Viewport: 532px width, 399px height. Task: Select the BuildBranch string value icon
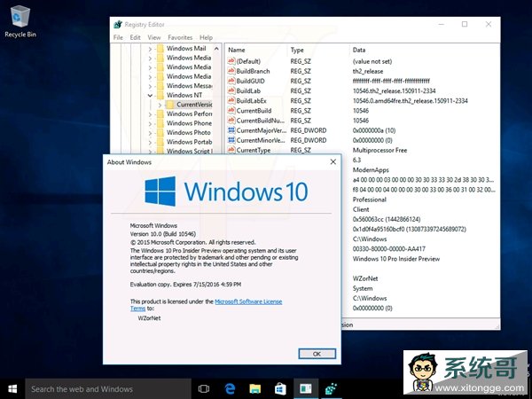231,71
